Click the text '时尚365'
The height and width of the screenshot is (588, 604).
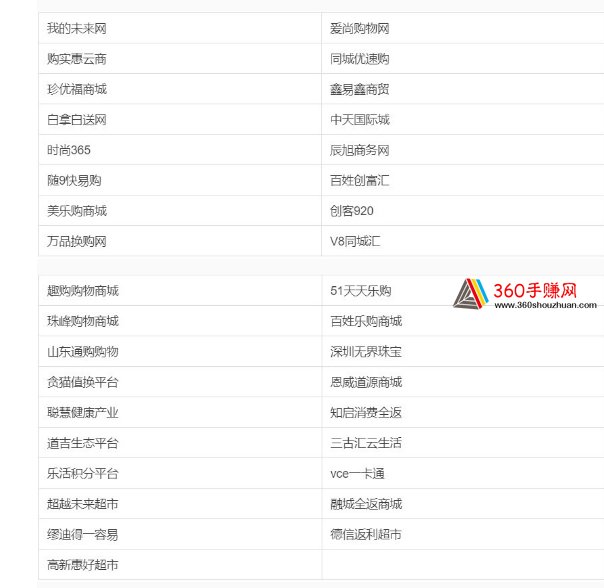coord(69,150)
